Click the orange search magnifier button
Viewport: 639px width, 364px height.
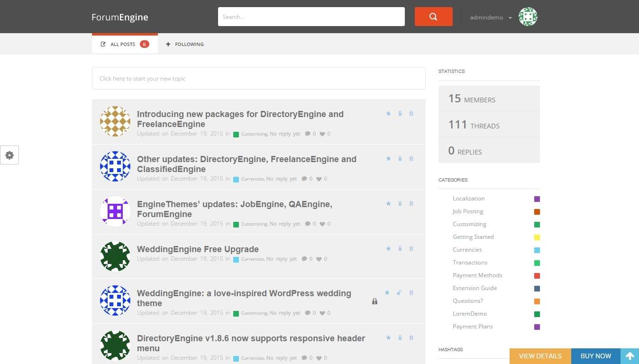click(433, 17)
